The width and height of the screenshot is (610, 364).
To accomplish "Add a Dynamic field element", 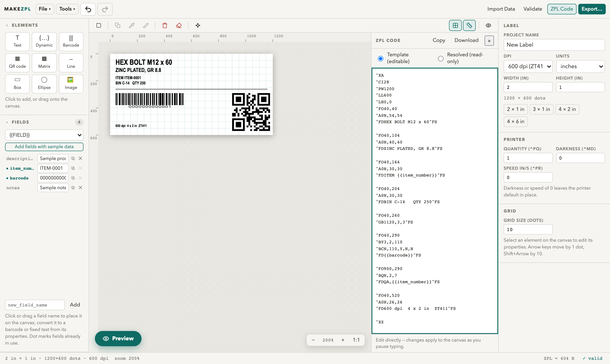I will tap(44, 41).
